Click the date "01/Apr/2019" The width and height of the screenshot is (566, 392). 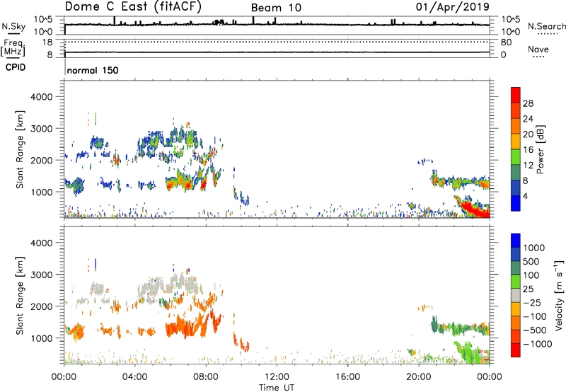[x=453, y=6]
